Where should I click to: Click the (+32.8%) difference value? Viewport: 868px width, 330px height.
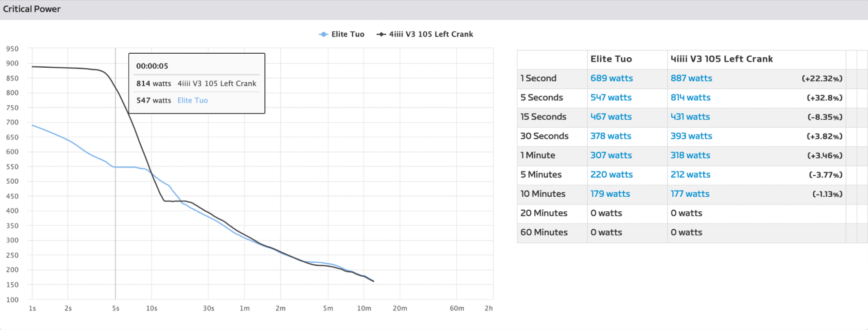[825, 98]
